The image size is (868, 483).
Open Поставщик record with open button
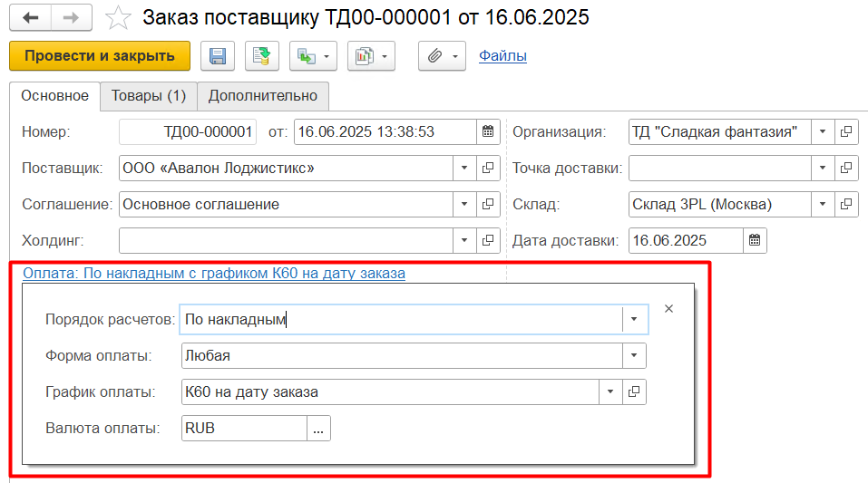click(x=488, y=168)
